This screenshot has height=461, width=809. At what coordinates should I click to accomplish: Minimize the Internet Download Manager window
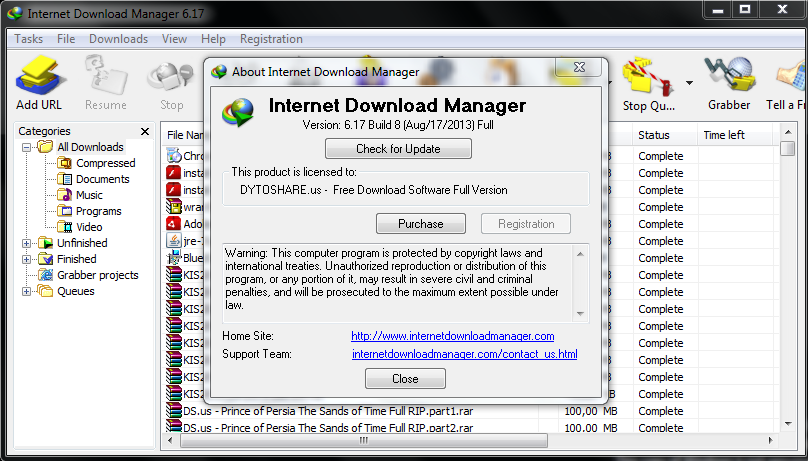click(x=718, y=9)
